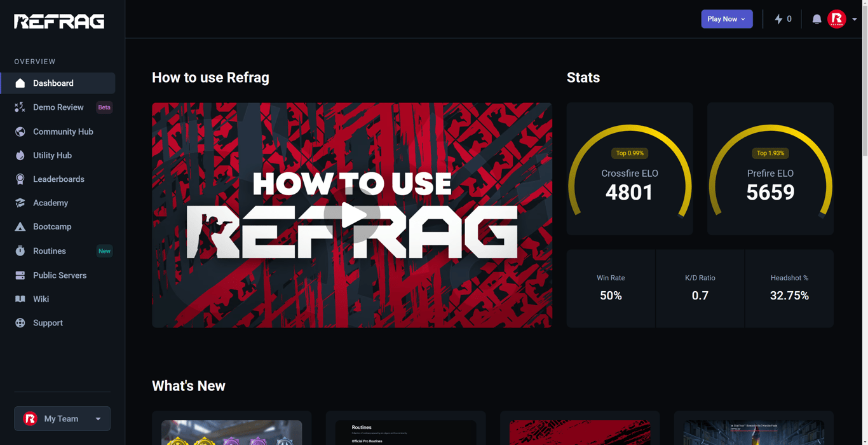Viewport: 868px width, 445px height.
Task: Navigate to Public Servers
Action: pyautogui.click(x=58, y=275)
